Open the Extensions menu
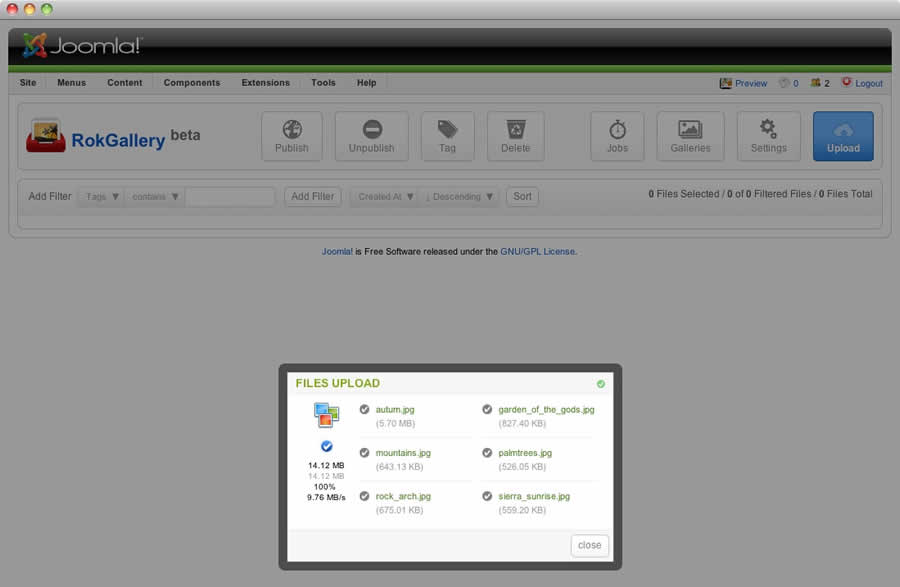The width and height of the screenshot is (900, 587). coord(265,83)
